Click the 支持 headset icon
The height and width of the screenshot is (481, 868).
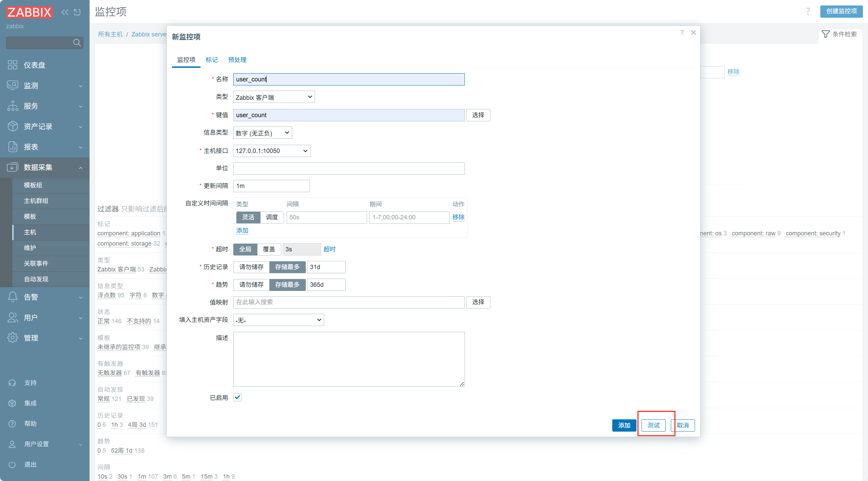12,383
